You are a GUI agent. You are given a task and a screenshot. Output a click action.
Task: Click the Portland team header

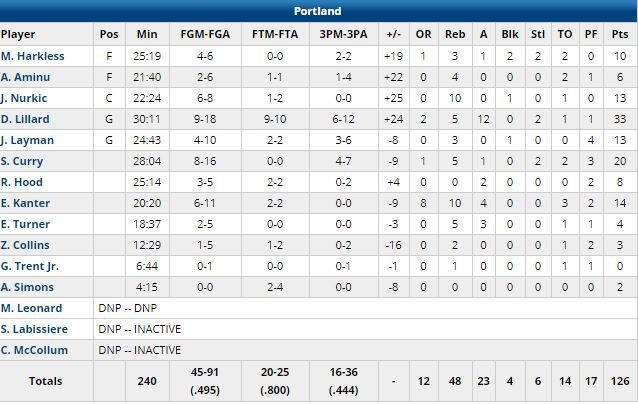coord(319,12)
